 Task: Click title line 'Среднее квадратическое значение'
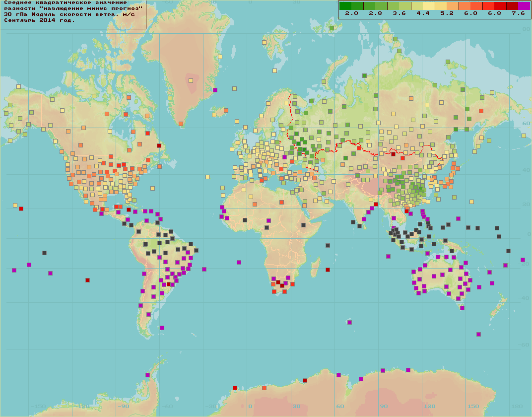click(x=65, y=2)
